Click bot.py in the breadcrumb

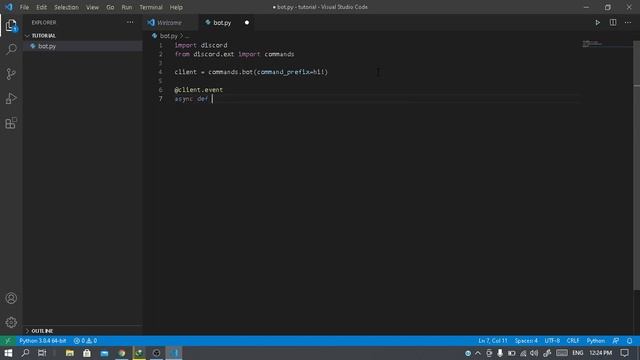pos(169,36)
